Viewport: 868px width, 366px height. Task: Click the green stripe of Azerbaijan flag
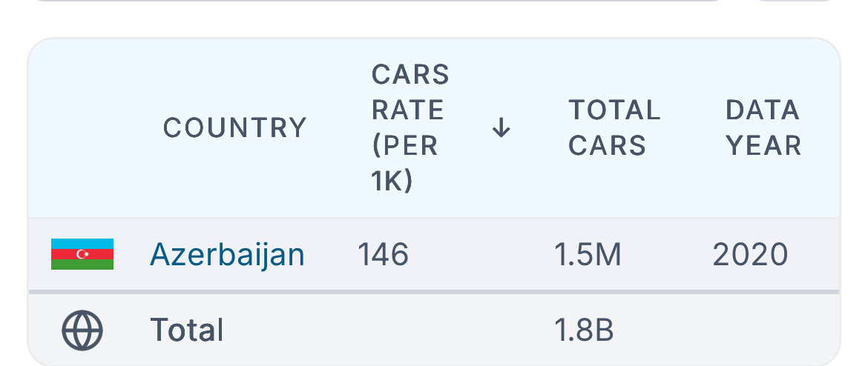pyautogui.click(x=82, y=264)
